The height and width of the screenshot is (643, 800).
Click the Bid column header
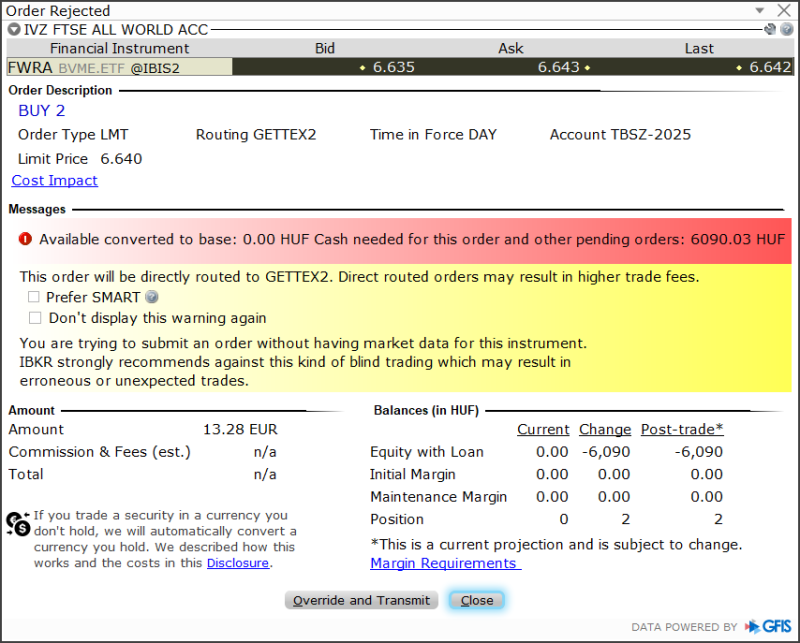324,48
